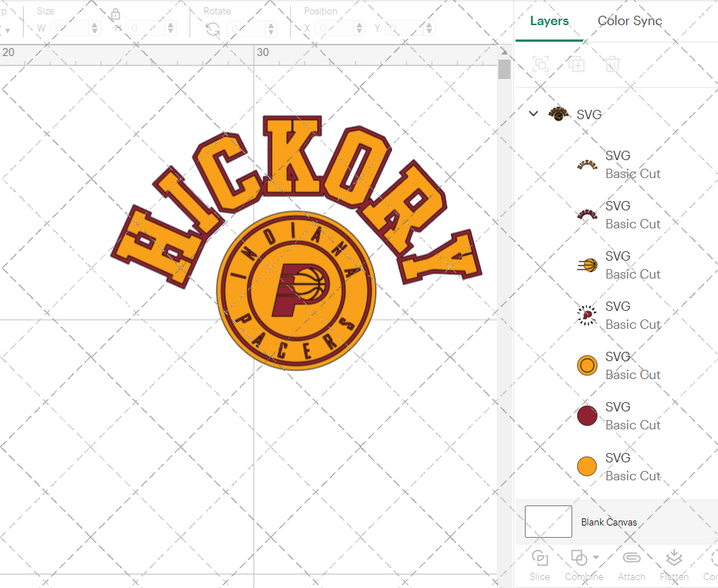Image resolution: width=718 pixels, height=588 pixels.
Task: Click the Duplicate layer icon
Action: (x=577, y=64)
